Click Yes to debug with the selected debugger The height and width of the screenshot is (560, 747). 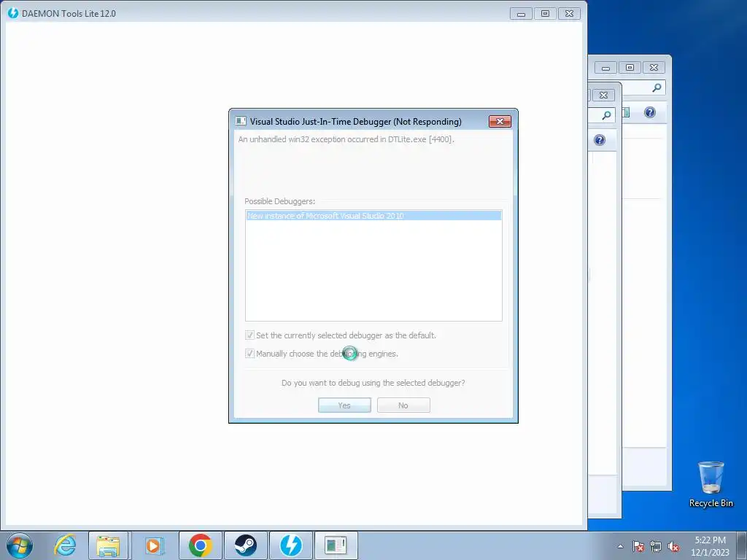(344, 405)
